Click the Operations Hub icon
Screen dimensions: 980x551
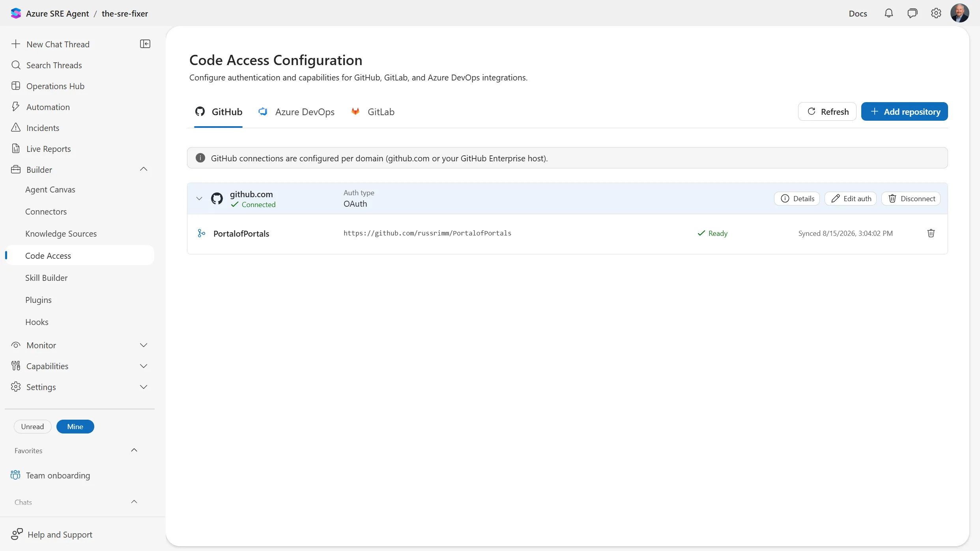tap(16, 86)
